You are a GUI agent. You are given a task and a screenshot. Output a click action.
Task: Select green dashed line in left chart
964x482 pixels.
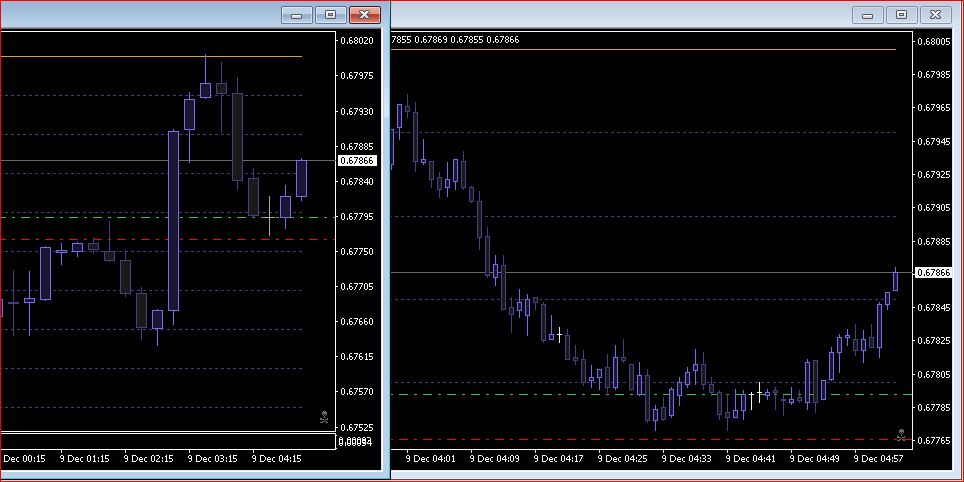pos(167,217)
